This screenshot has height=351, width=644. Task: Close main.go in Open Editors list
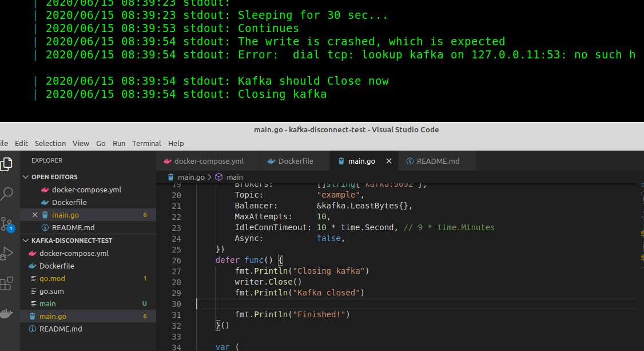pos(35,215)
